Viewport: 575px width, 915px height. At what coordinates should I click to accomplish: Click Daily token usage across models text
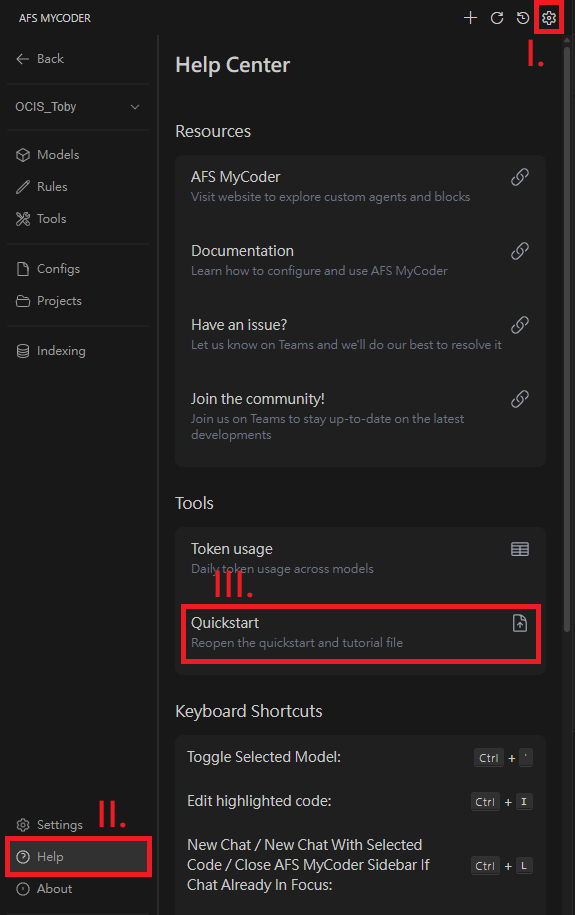283,569
